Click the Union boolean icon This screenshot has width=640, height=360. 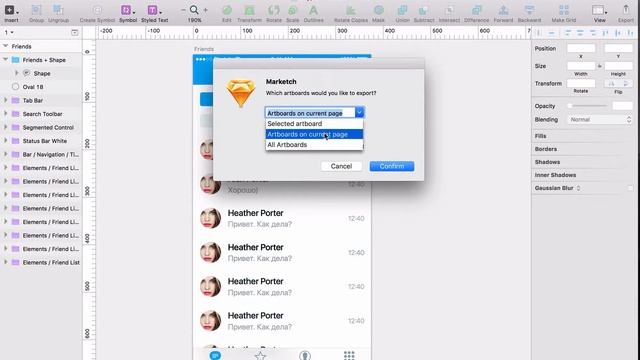[x=402, y=10]
